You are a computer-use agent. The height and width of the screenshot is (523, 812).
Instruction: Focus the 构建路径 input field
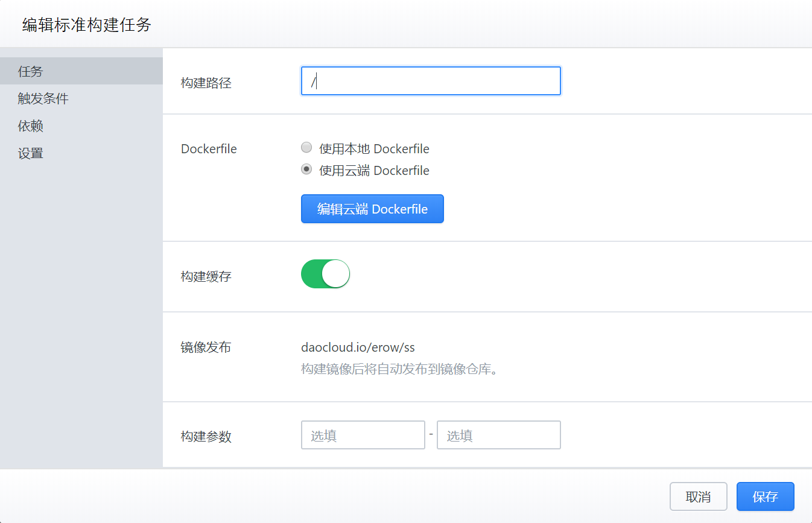(431, 81)
